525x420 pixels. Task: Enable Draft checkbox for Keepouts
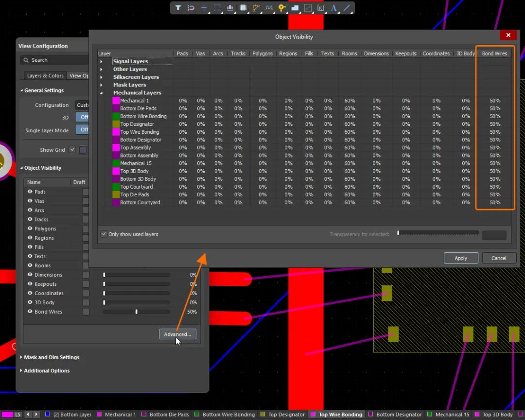(86, 284)
